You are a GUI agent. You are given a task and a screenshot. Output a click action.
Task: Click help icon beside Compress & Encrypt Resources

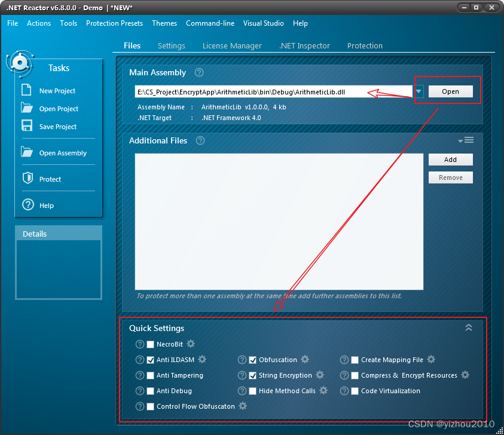tap(344, 375)
